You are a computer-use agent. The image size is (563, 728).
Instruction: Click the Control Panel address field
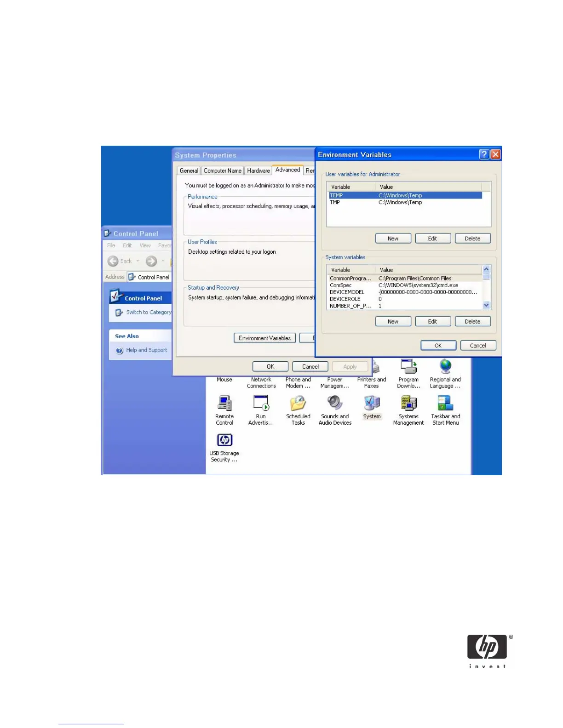pyautogui.click(x=149, y=277)
